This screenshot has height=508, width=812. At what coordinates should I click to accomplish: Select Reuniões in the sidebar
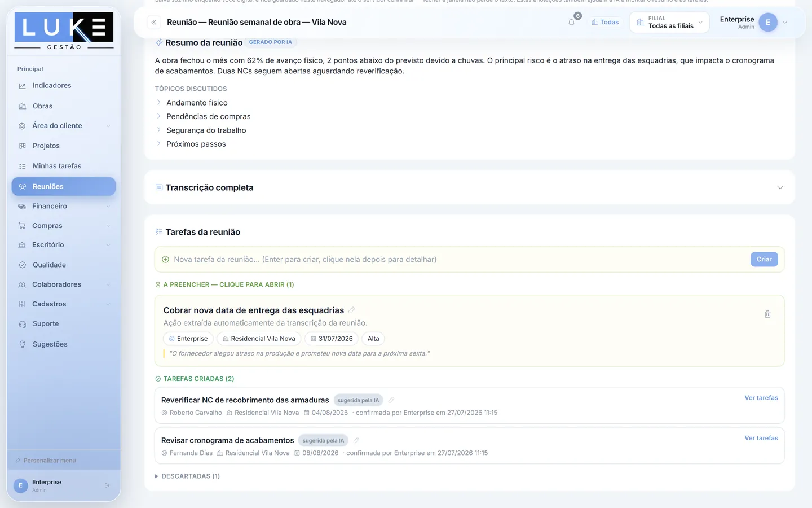tap(64, 186)
